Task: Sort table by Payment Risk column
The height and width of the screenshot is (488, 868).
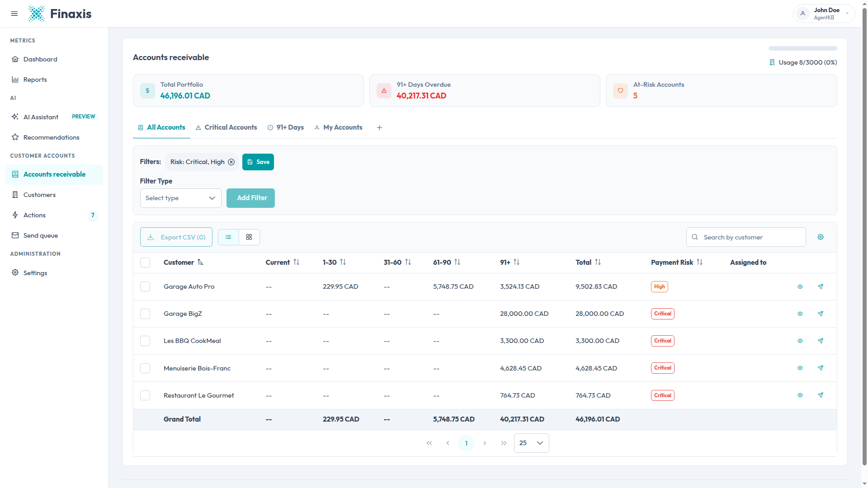Action: [699, 262]
